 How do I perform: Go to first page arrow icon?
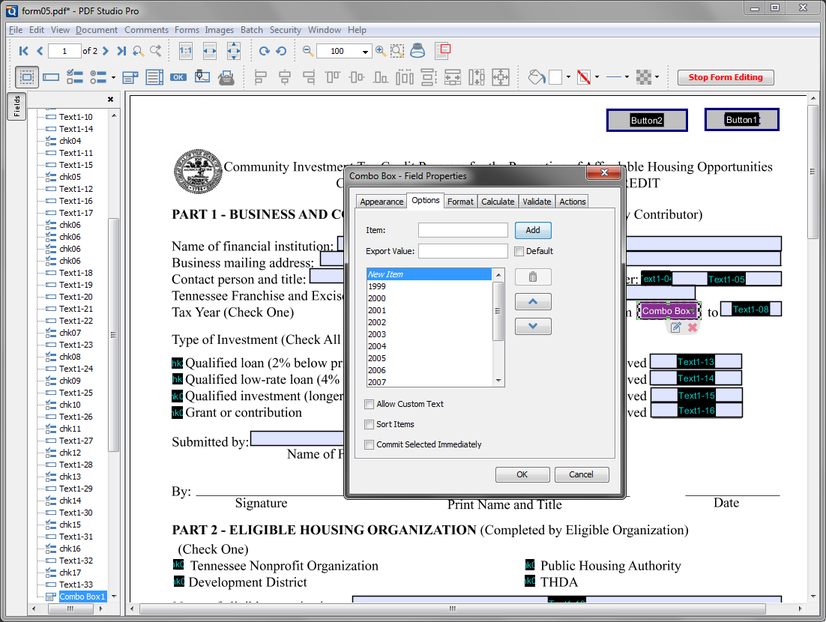click(x=23, y=51)
